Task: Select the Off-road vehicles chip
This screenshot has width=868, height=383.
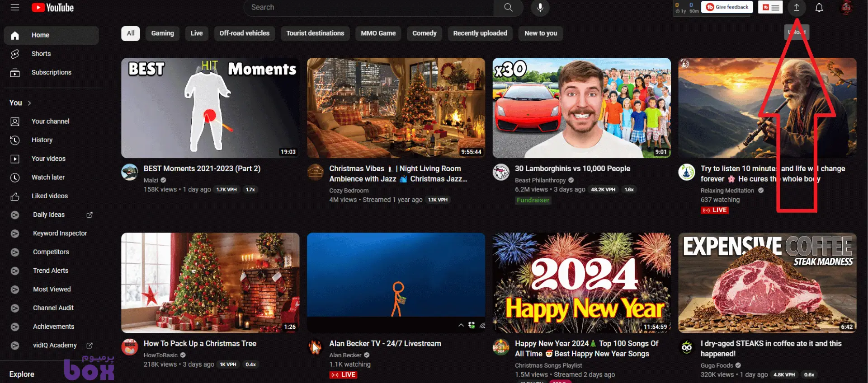Action: [x=245, y=33]
